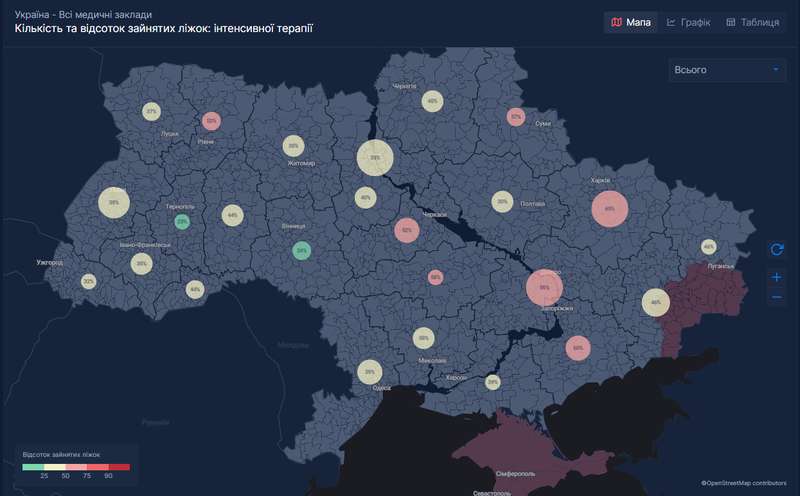Open the OpenStreetMap contributors link
The width and height of the screenshot is (800, 496).
point(743,483)
